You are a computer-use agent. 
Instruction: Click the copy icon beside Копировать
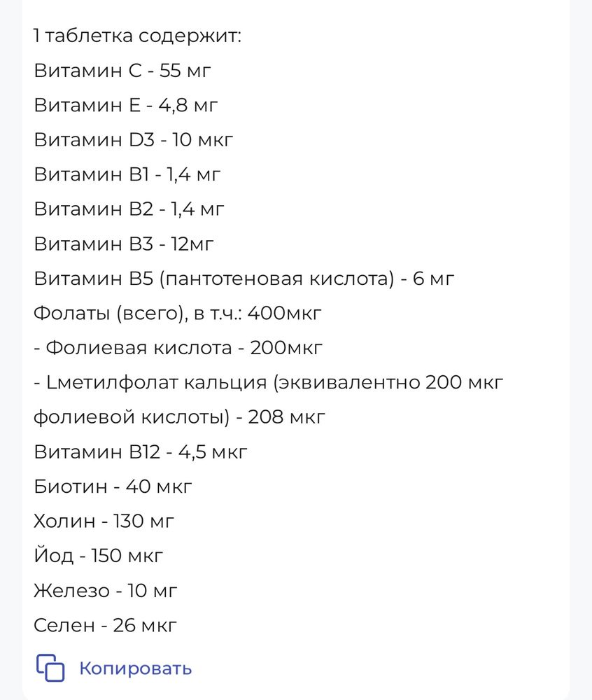point(50,667)
